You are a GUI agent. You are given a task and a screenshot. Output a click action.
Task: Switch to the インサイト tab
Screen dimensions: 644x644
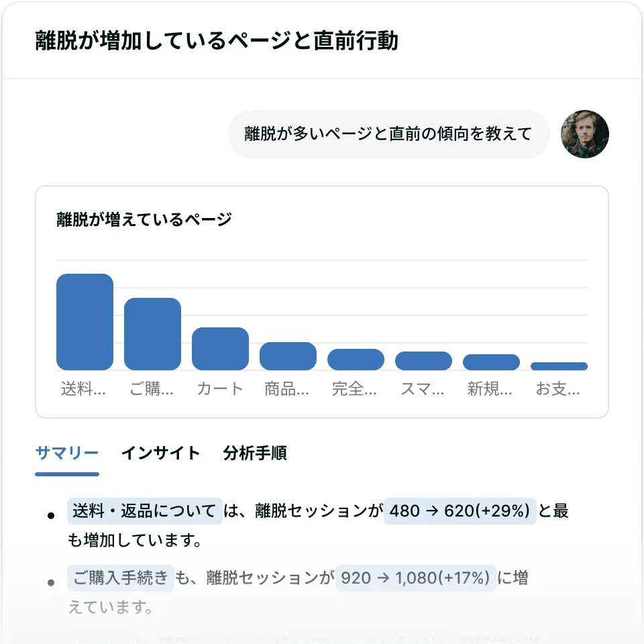pos(160,453)
